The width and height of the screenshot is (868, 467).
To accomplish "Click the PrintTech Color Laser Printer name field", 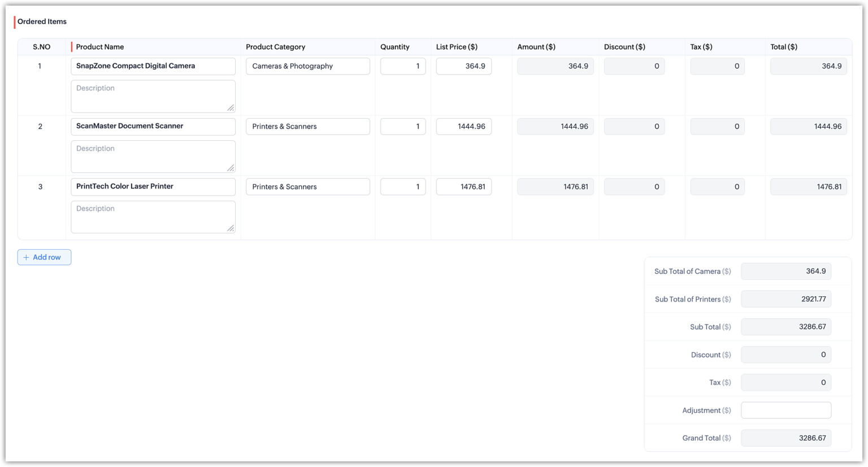I will coord(153,187).
